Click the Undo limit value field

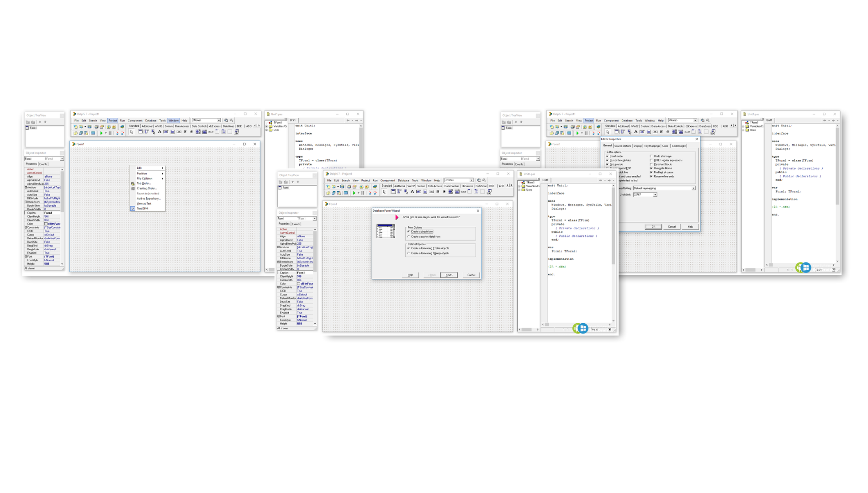[643, 194]
